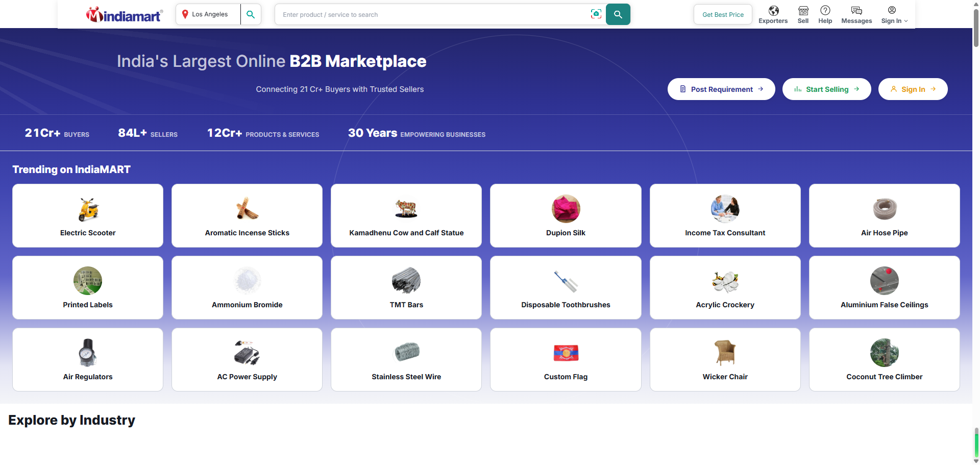Click the IndiaMART logo
Image resolution: width=980 pixels, height=465 pixels.
click(125, 15)
